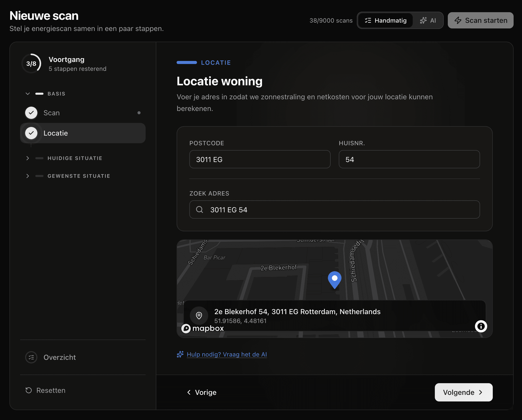
Task: Click the magnifier icon in address search
Action: [x=199, y=209]
